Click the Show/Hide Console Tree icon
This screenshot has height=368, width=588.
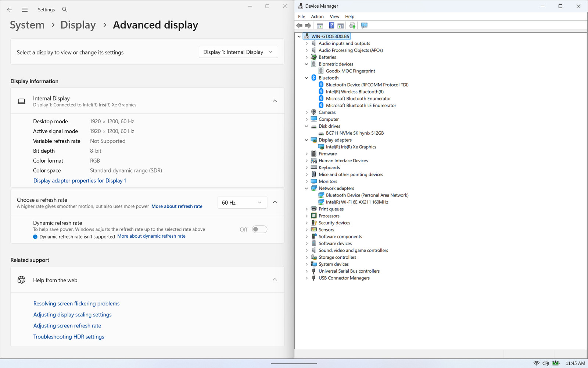(320, 25)
